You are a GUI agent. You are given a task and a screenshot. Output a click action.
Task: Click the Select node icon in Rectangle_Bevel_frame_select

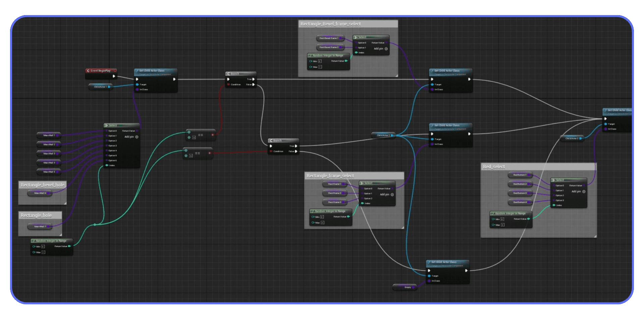point(356,37)
